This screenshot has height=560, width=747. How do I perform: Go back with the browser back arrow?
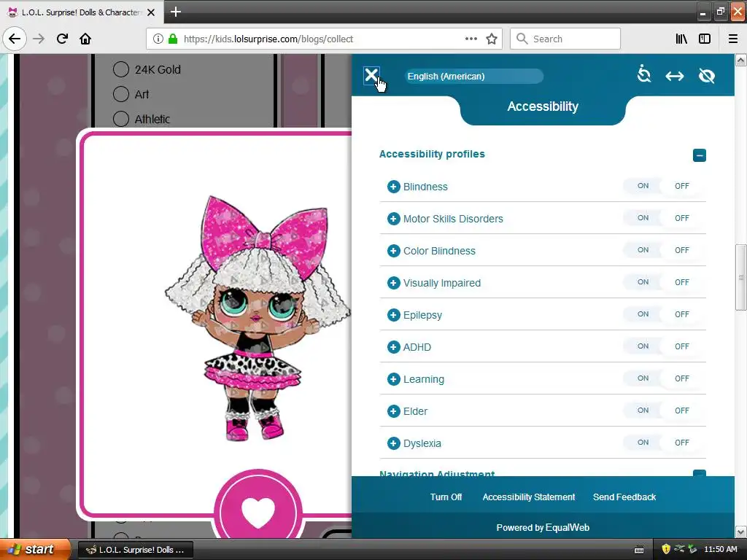[15, 39]
